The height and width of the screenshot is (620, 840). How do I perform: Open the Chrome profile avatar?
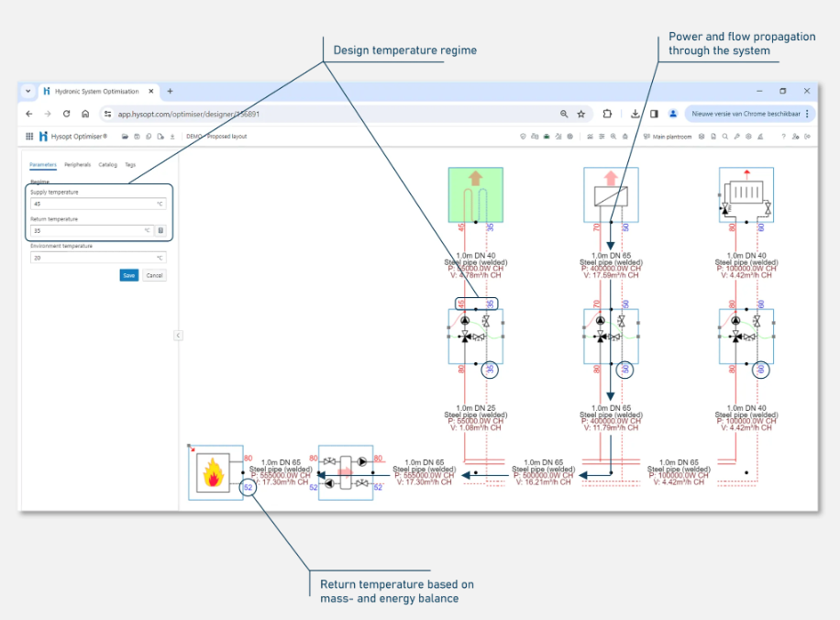[673, 114]
